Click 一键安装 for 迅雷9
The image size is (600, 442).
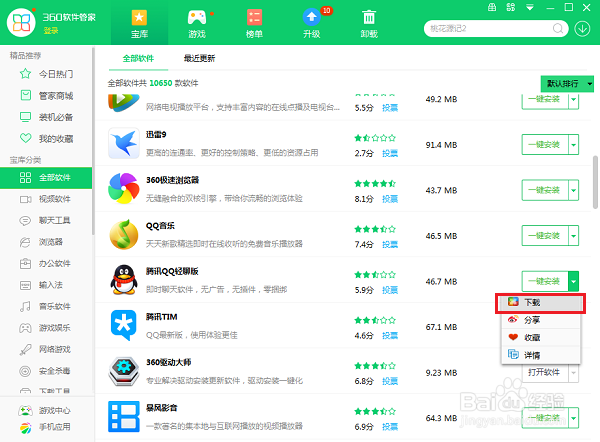[545, 145]
